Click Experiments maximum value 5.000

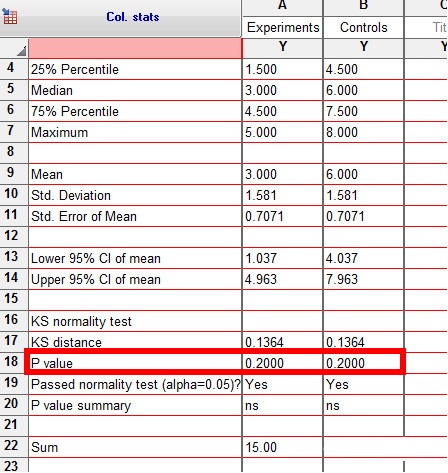261,132
